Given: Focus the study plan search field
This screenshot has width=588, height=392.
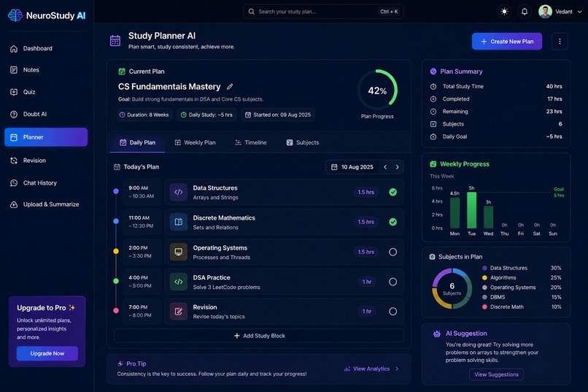Looking at the screenshot, I should pos(323,12).
